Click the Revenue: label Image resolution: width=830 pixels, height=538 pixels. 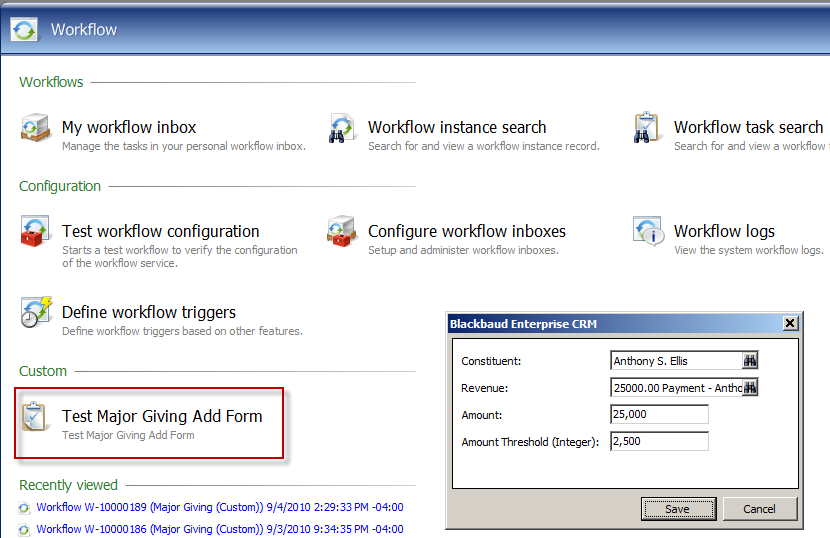(x=484, y=388)
